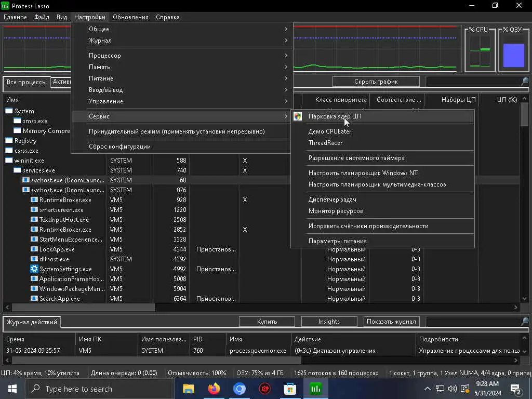The height and width of the screenshot is (399, 532).
Task: Open Microsoft Store taskbar icon
Action: coord(290,389)
